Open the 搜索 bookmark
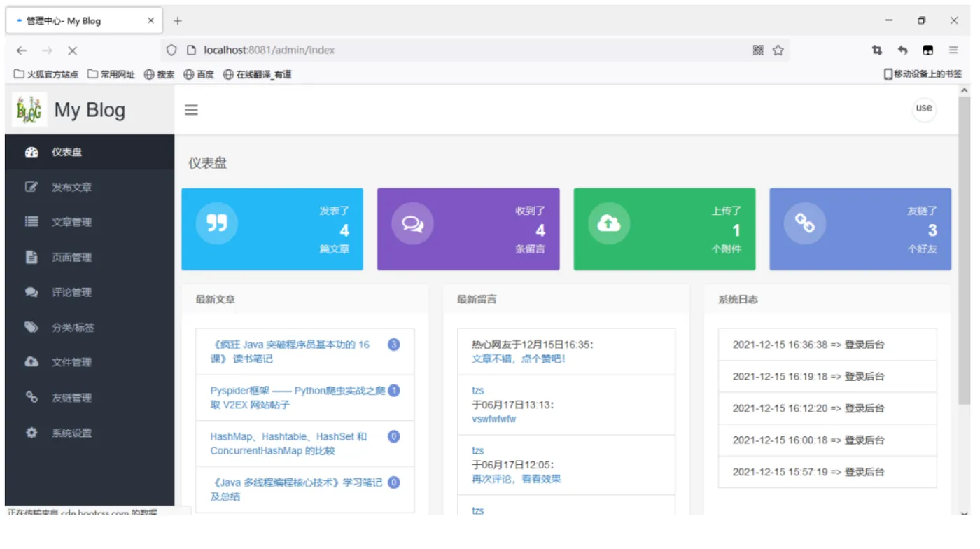 click(x=160, y=74)
